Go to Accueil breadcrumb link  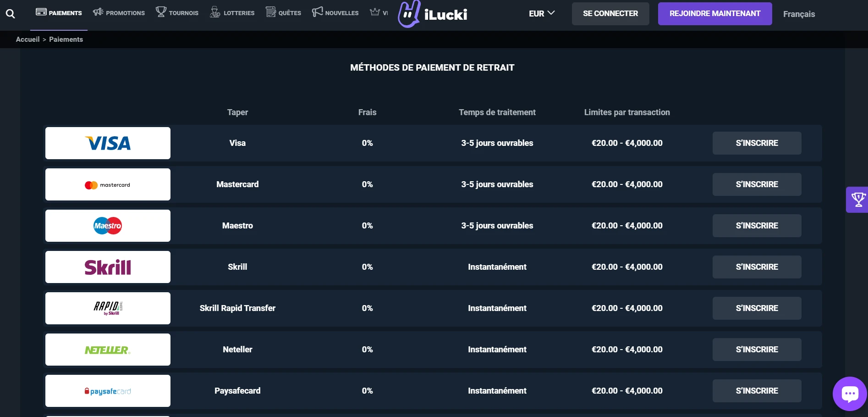[x=27, y=39]
